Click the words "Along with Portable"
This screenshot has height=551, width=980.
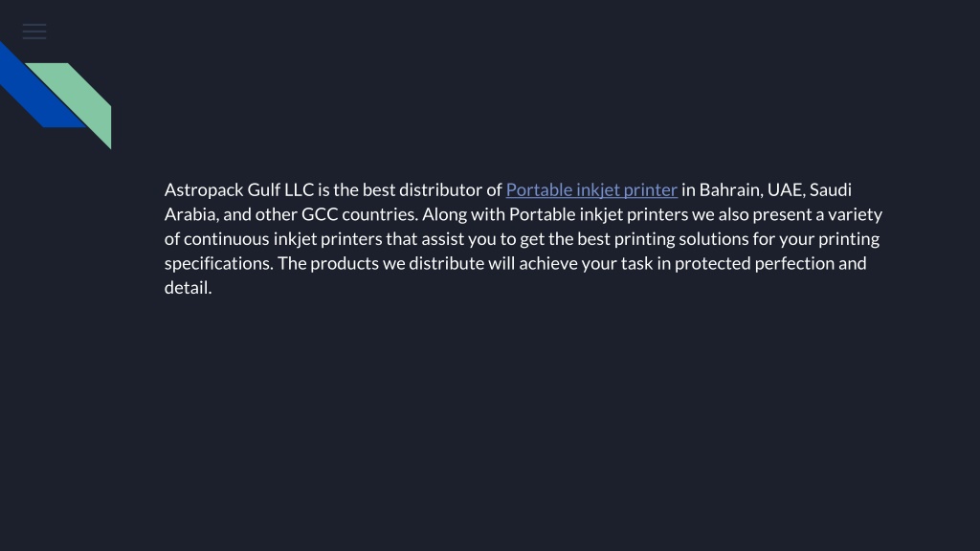499,214
